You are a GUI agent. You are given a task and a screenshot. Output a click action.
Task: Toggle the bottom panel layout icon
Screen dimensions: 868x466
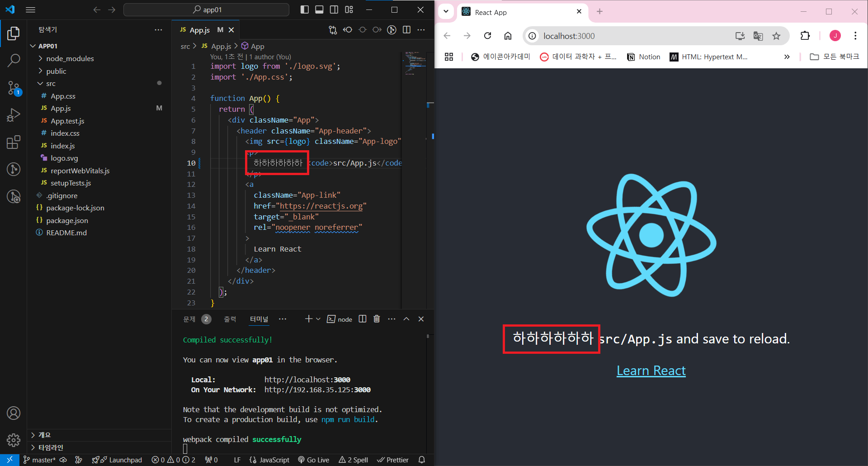point(319,10)
